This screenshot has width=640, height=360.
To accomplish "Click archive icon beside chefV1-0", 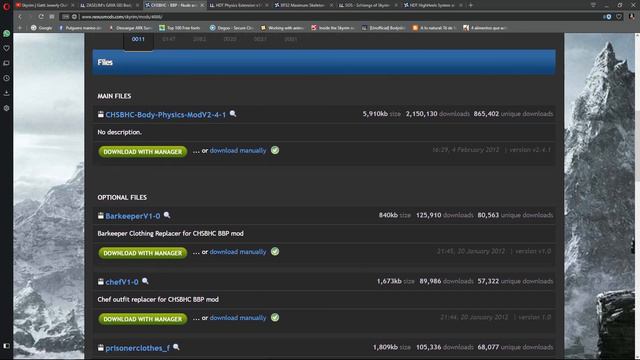I will 100,282.
